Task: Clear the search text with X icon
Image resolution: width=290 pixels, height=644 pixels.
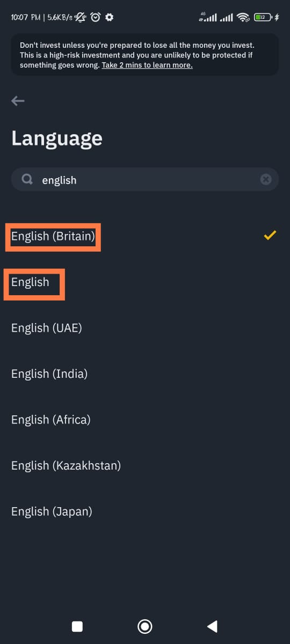Action: 266,180
